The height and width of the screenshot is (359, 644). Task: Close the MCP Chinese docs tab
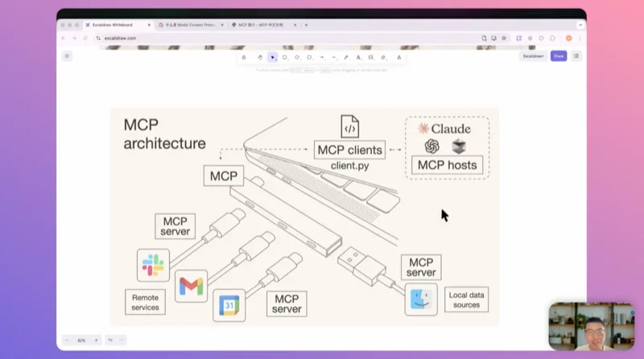[295, 25]
